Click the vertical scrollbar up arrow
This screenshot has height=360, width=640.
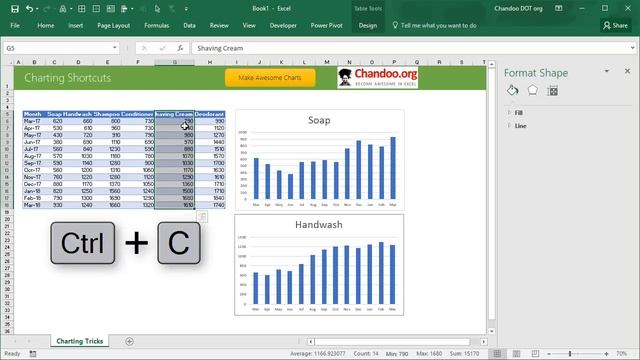(x=492, y=64)
